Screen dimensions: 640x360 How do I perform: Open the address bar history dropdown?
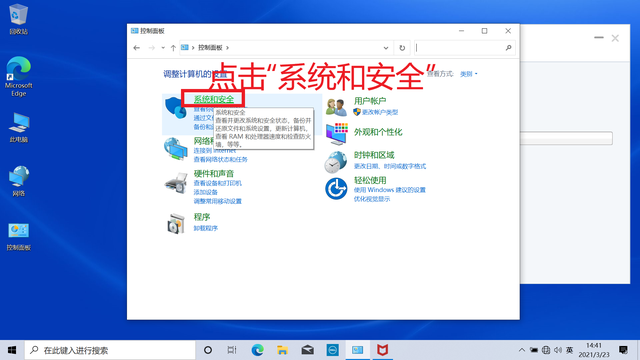click(x=386, y=48)
